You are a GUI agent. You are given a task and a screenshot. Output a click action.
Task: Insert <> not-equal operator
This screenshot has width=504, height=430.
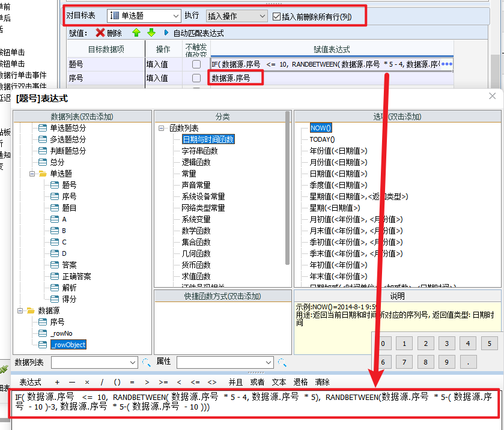[x=212, y=382]
